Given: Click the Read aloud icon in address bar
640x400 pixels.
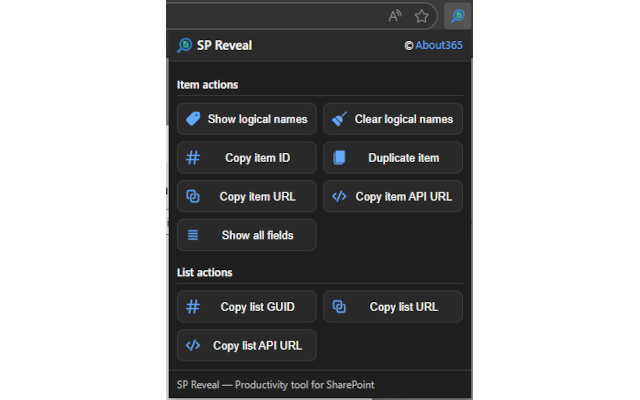Looking at the screenshot, I should [395, 16].
